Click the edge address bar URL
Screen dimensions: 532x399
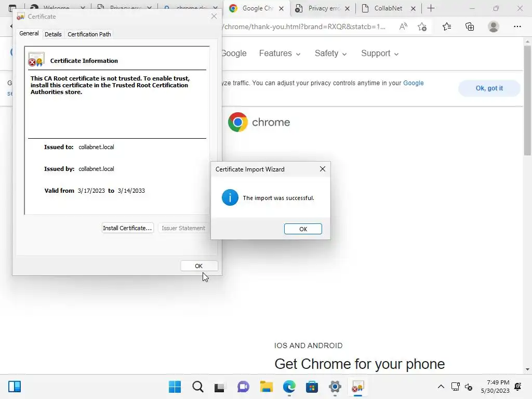(304, 26)
